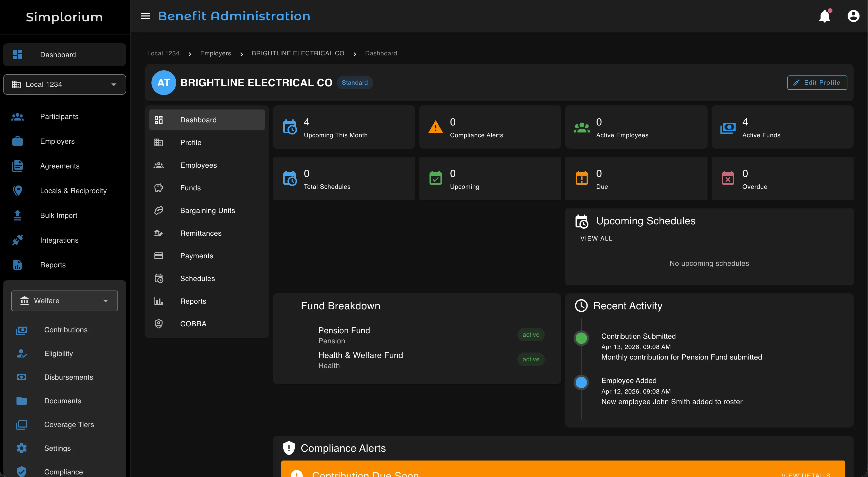Open the Integrations section
Viewport: 868px width, 477px height.
point(59,240)
